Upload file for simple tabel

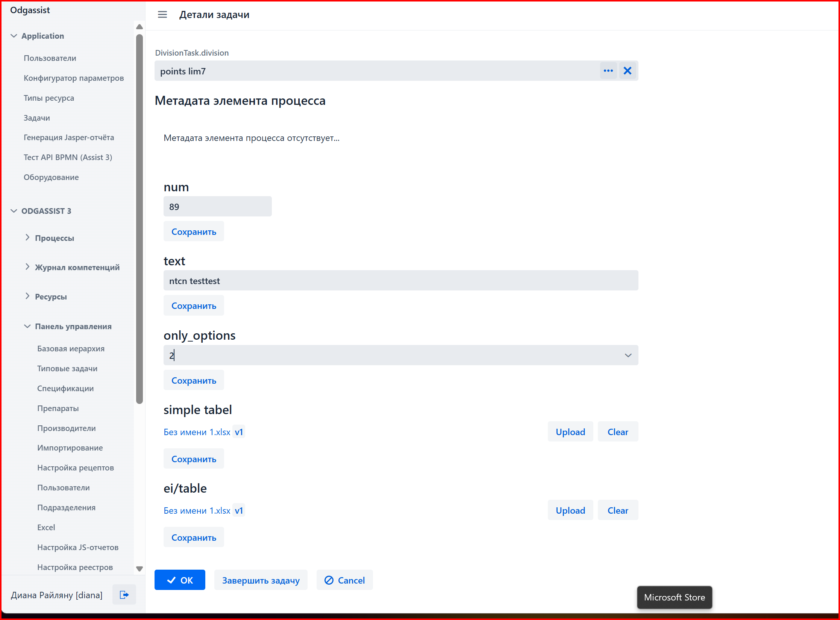pyautogui.click(x=570, y=432)
